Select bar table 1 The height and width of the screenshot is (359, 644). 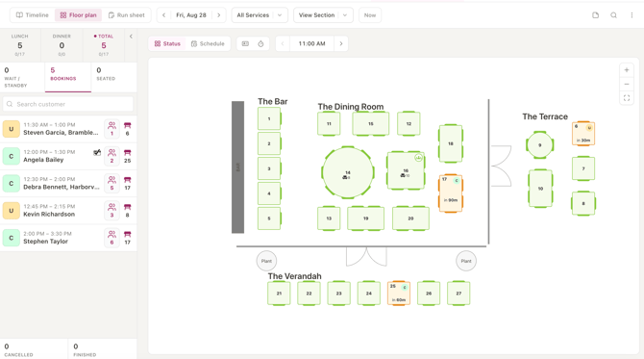(x=269, y=118)
